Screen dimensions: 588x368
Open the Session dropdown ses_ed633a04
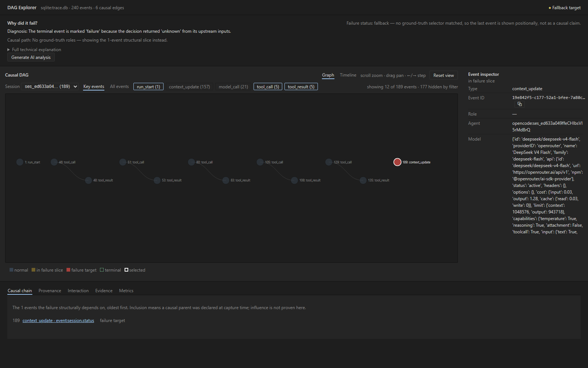click(x=50, y=86)
